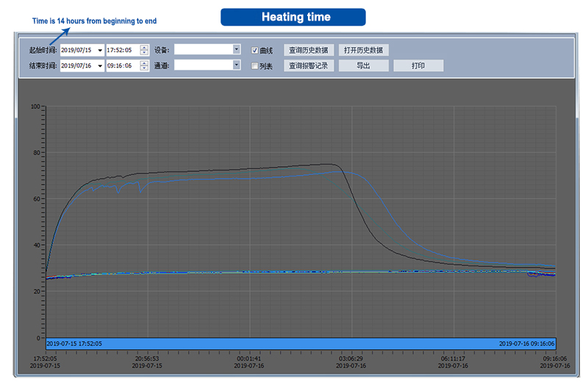Expand the 设备 device combo box

click(x=236, y=49)
